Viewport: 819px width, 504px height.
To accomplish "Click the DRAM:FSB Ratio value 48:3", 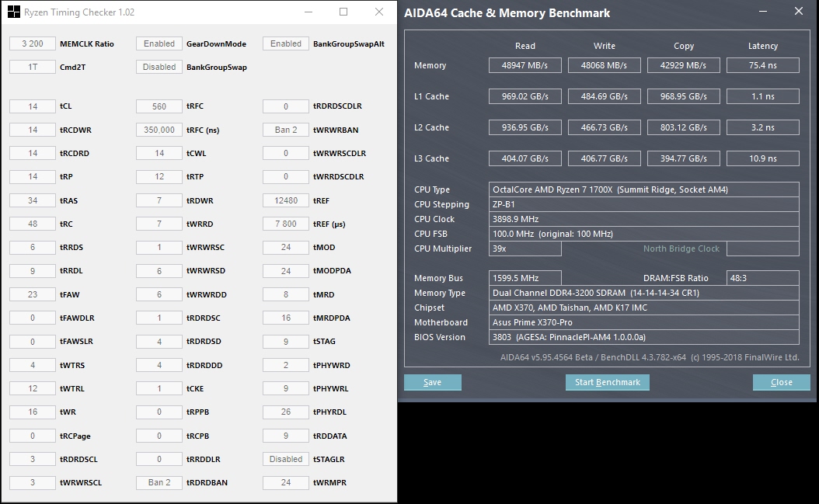I will click(762, 278).
